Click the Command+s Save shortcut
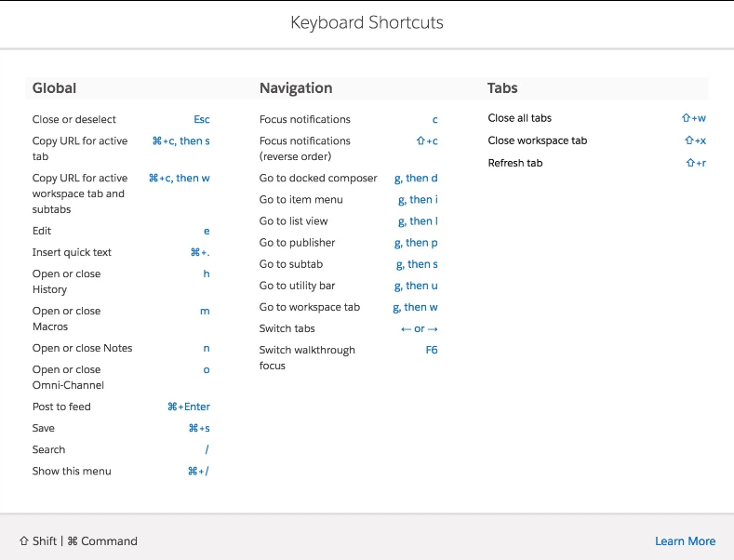This screenshot has width=734, height=560. pos(198,429)
